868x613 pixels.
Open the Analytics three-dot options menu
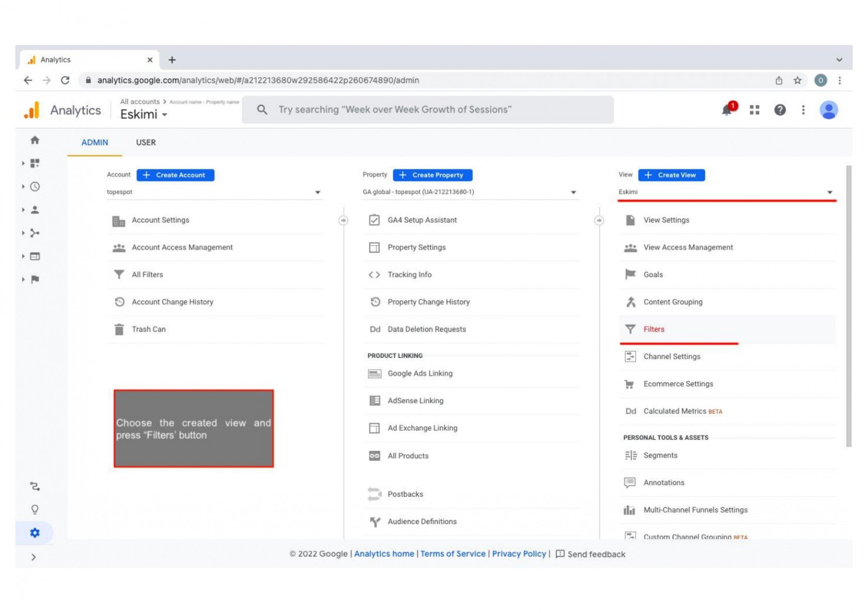[803, 109]
